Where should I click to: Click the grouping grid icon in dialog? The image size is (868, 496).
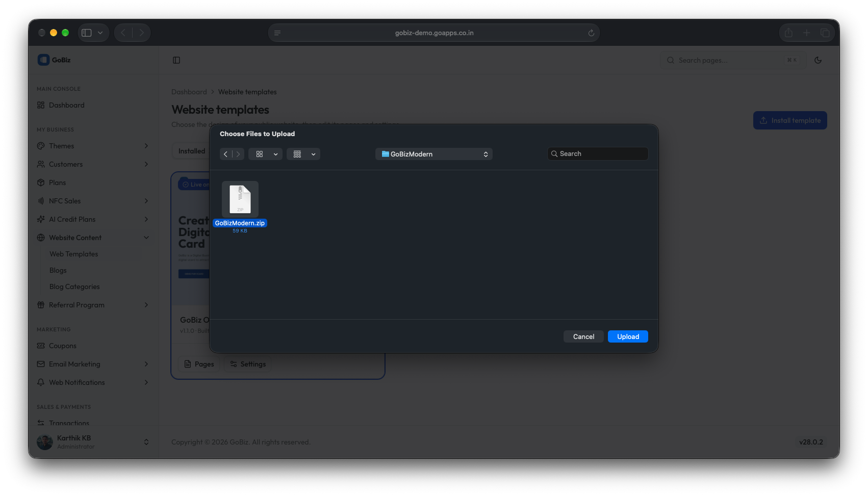297,154
